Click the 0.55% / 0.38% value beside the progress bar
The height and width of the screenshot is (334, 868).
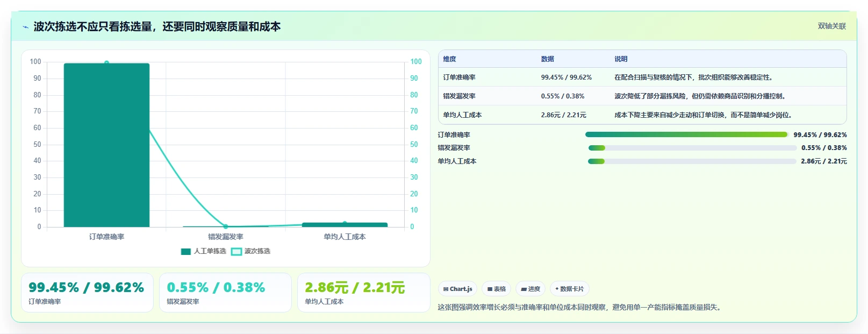pos(824,148)
